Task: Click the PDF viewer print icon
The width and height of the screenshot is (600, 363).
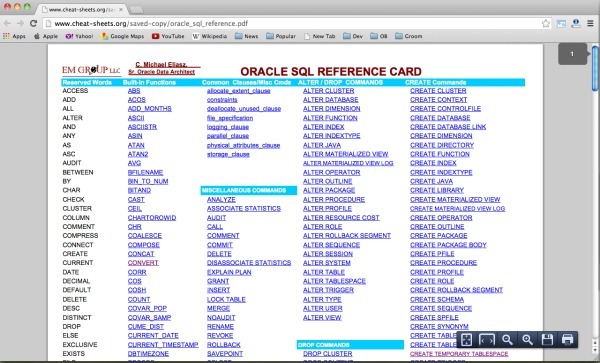Action: coord(567,339)
